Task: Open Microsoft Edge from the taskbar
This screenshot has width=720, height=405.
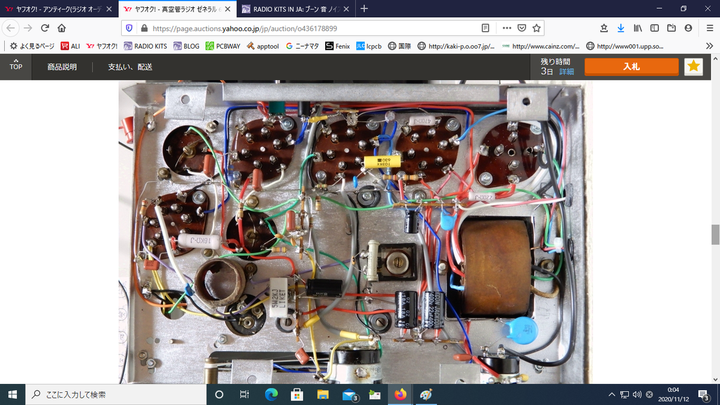Action: [x=272, y=394]
